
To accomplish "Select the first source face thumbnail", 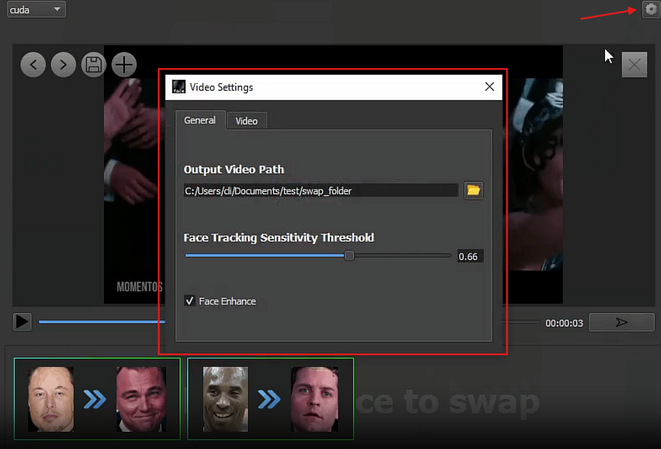I will point(51,399).
